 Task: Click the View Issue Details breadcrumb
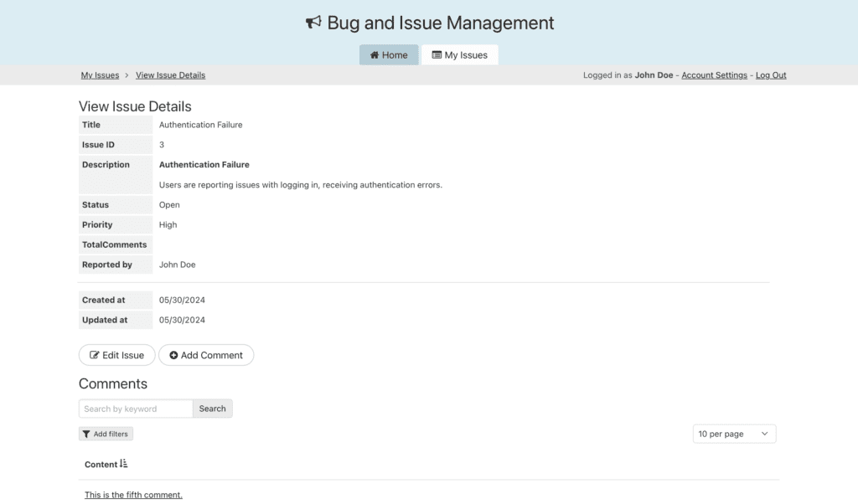click(170, 75)
